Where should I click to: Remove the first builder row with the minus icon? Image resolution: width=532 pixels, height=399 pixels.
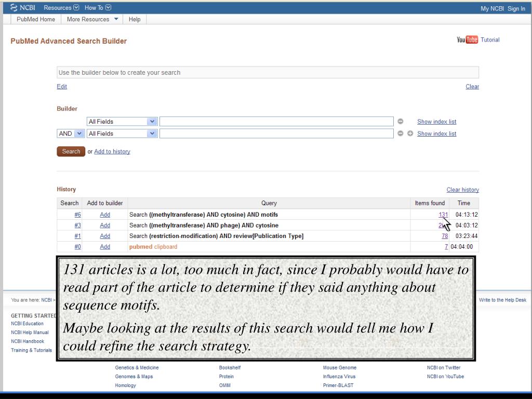tap(401, 122)
